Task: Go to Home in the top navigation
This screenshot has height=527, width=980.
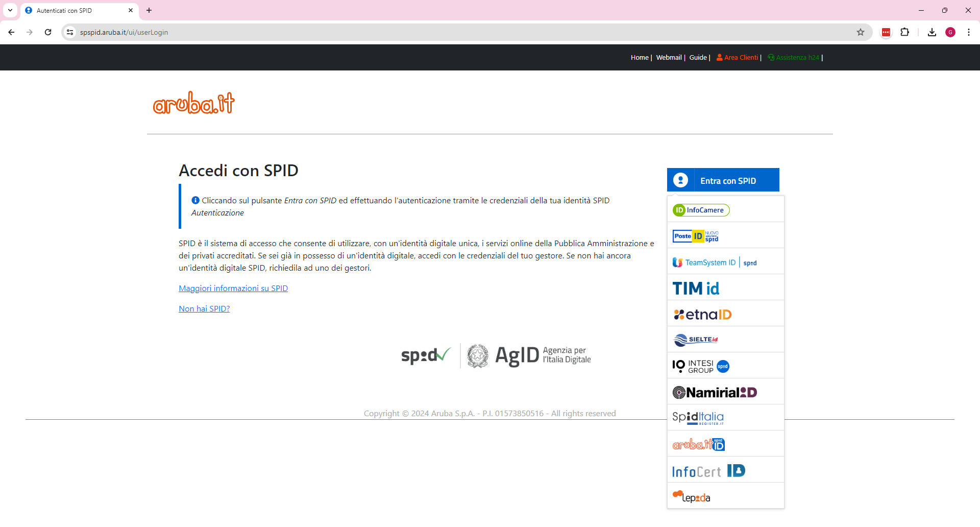Action: 640,58
